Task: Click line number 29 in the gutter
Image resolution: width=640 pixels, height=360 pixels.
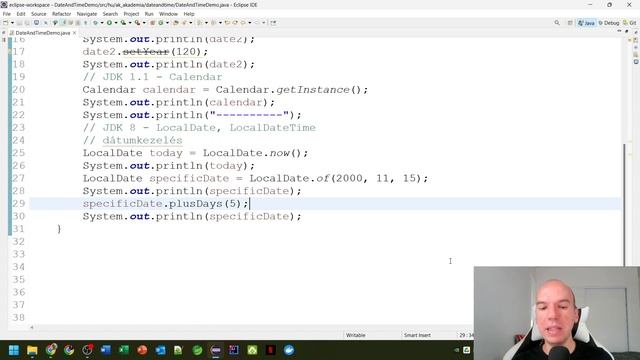Action: click(18, 204)
